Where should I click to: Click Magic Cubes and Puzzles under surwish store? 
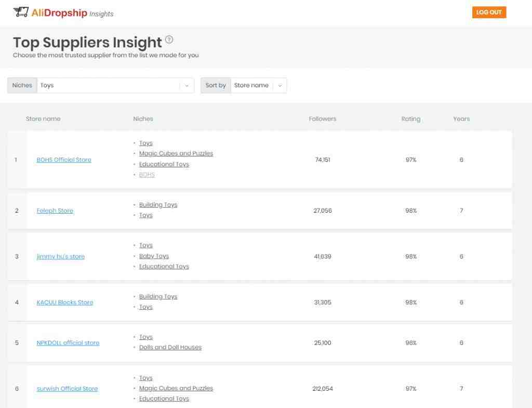pyautogui.click(x=176, y=388)
